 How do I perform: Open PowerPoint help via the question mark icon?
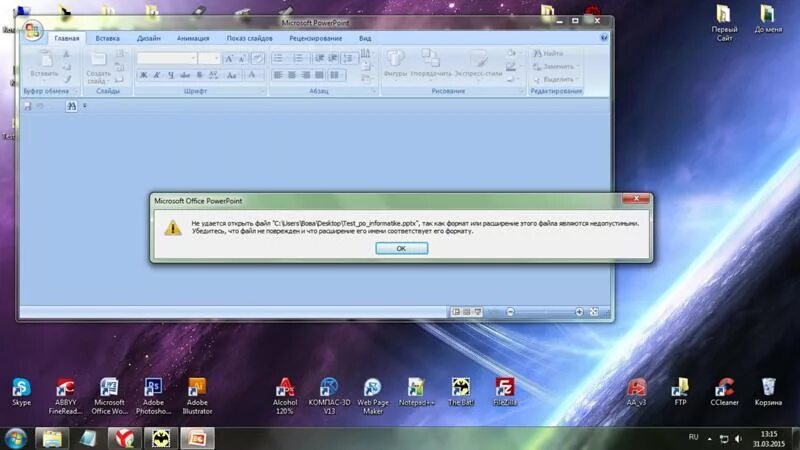click(604, 38)
